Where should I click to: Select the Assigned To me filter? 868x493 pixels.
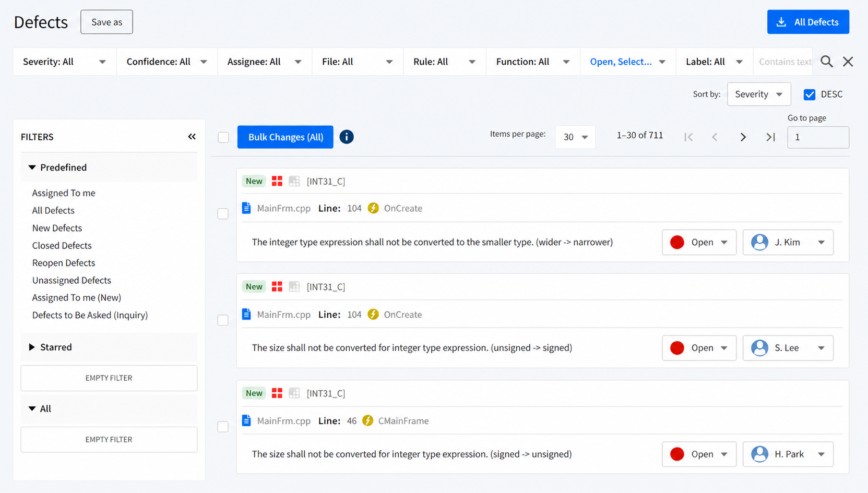(x=64, y=193)
